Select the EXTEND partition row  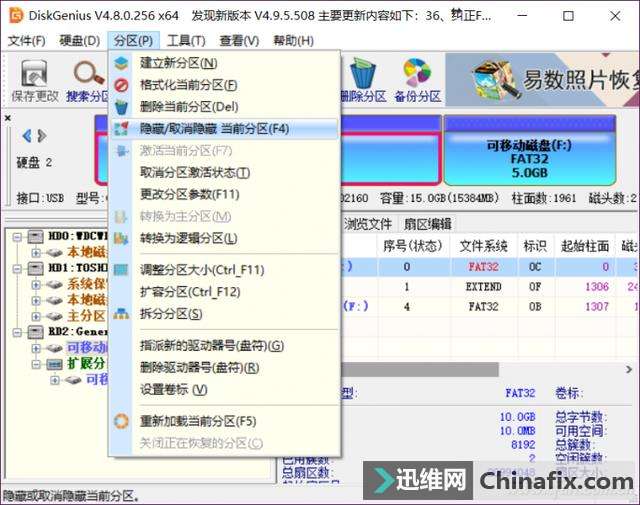tap(489, 287)
